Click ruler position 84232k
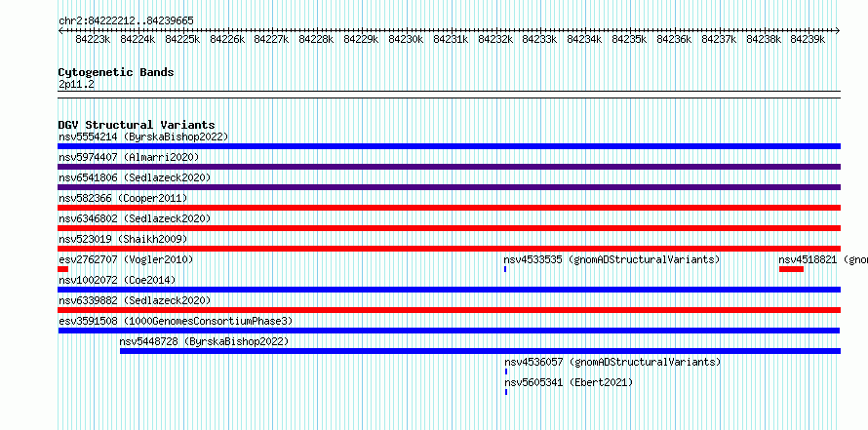Image resolution: width=868 pixels, height=430 pixels. [496, 39]
